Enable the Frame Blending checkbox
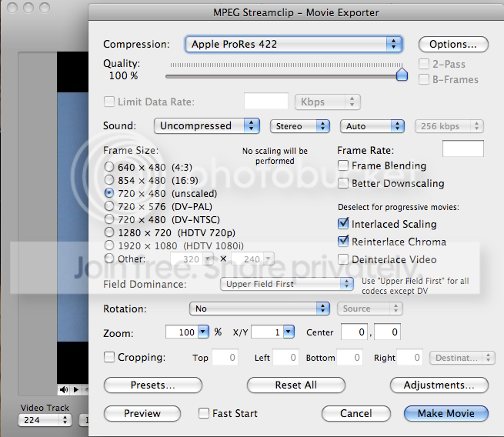This screenshot has width=504, height=437. click(343, 165)
